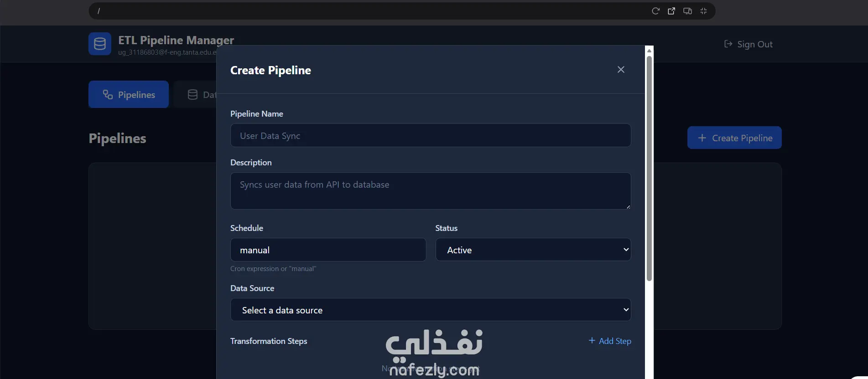Click the ETL Pipeline Manager database logo
This screenshot has width=868, height=379.
click(100, 44)
